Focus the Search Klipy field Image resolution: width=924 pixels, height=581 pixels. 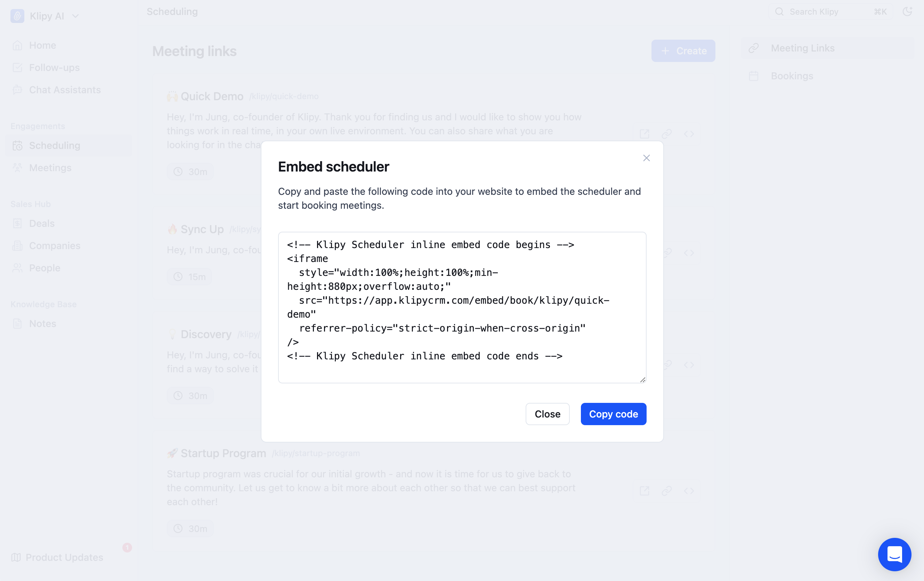pos(830,11)
